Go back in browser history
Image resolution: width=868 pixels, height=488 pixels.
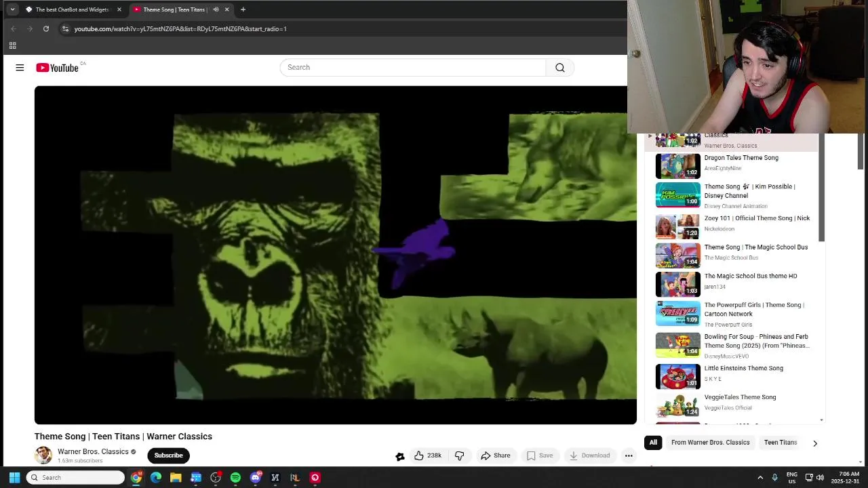(14, 28)
